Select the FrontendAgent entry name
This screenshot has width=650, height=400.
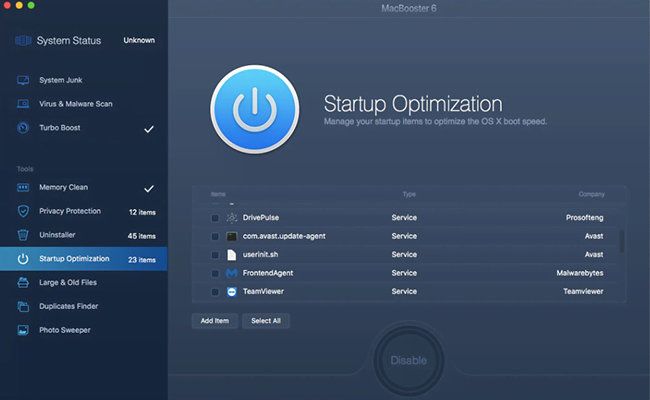tap(268, 273)
